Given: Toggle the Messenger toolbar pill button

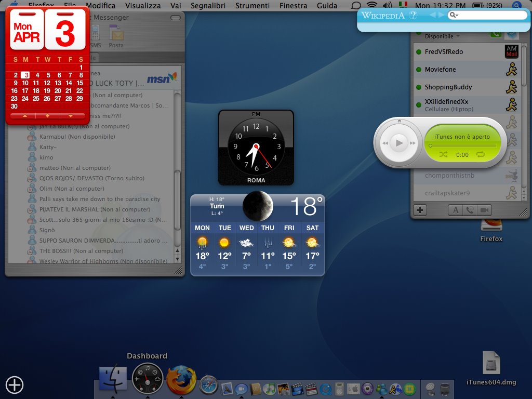Looking at the screenshot, I should 176,18.
